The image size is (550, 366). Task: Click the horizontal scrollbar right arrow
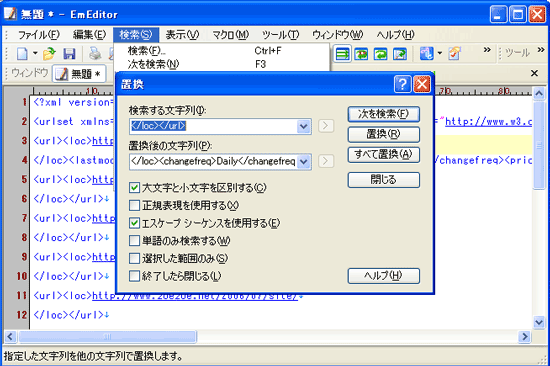click(x=525, y=337)
